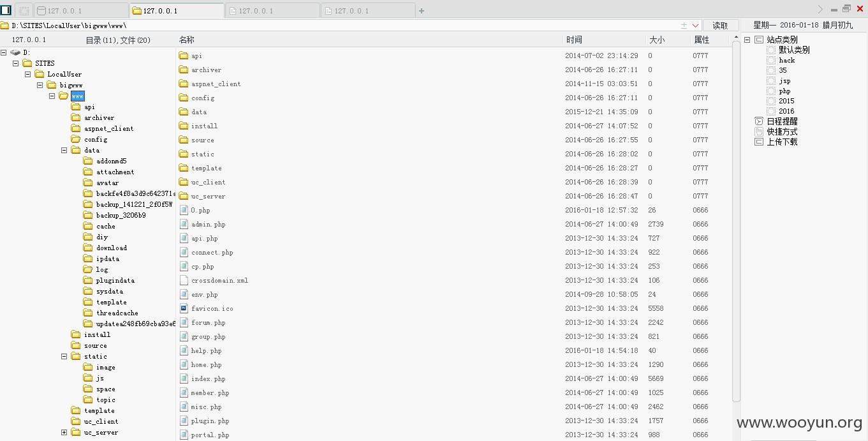Open the path history dropdown arrow
Image resolution: width=868 pixels, height=441 pixels.
point(695,26)
